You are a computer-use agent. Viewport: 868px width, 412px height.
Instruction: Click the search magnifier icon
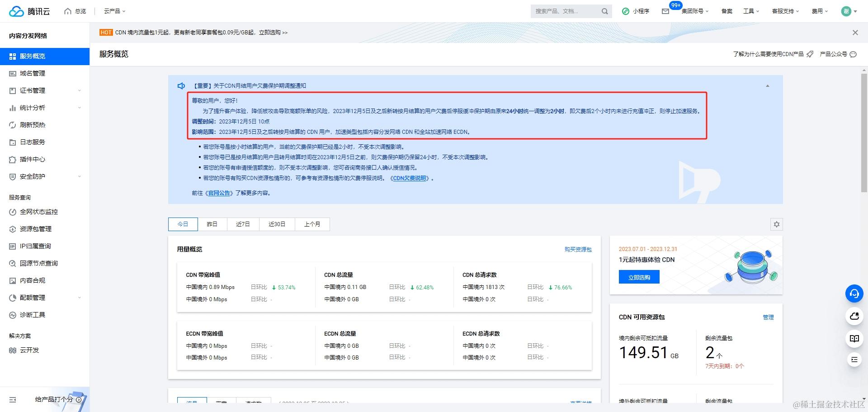pyautogui.click(x=604, y=11)
